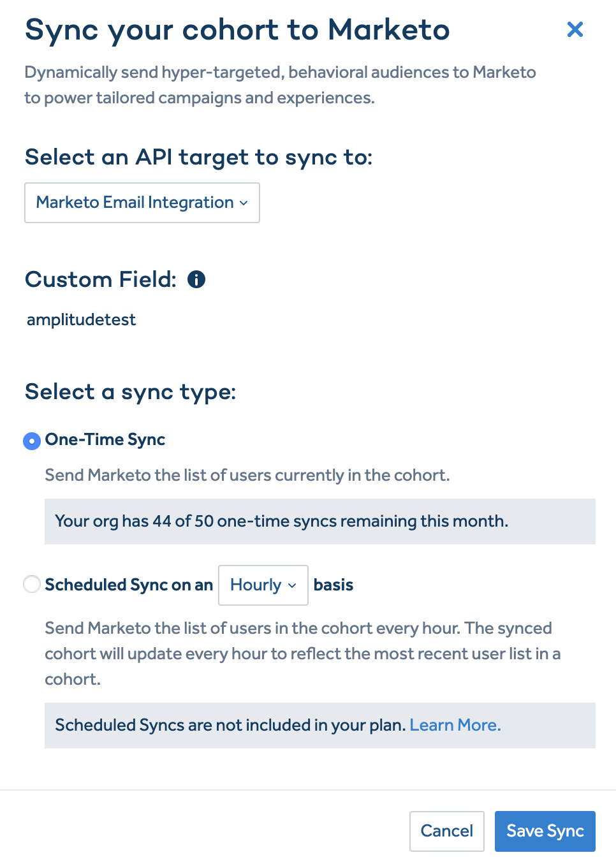Click the One-Time Sync label text
The image size is (616, 862).
[x=105, y=440]
